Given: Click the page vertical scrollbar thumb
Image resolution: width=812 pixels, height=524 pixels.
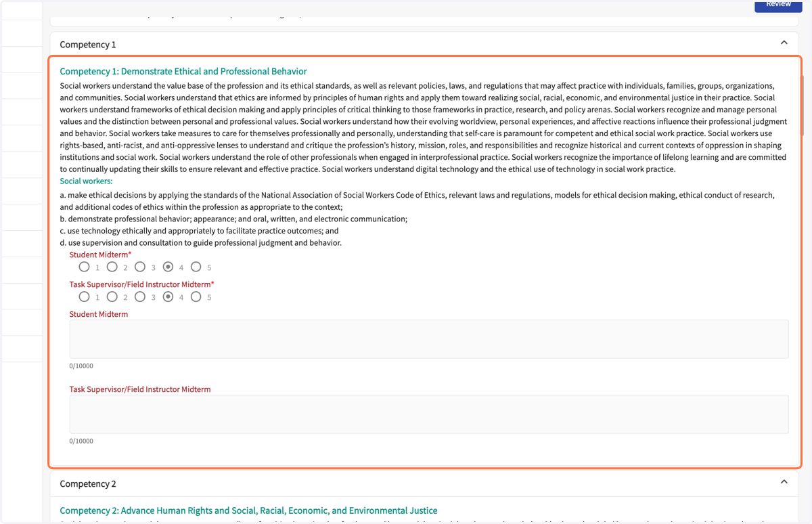Looking at the screenshot, I should click(804, 105).
